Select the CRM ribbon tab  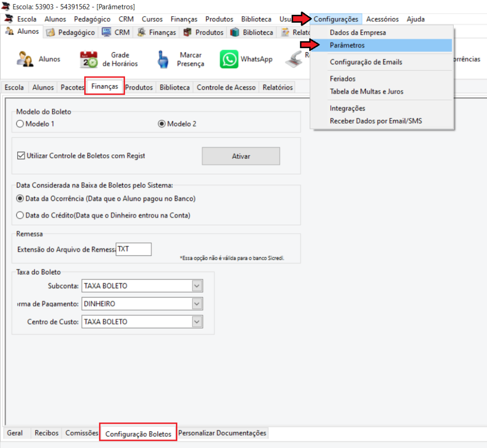116,32
